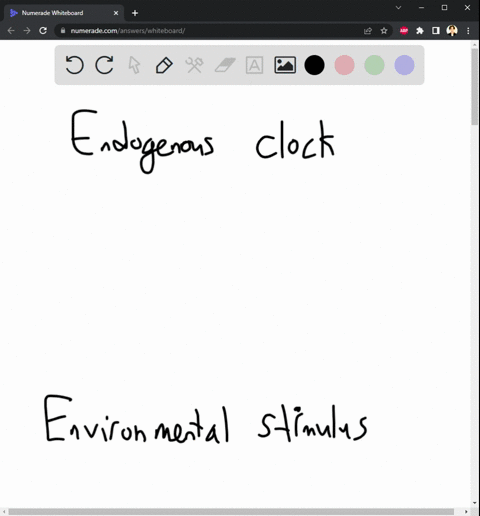Set pen color to pink
The image size is (480, 516).
(344, 65)
